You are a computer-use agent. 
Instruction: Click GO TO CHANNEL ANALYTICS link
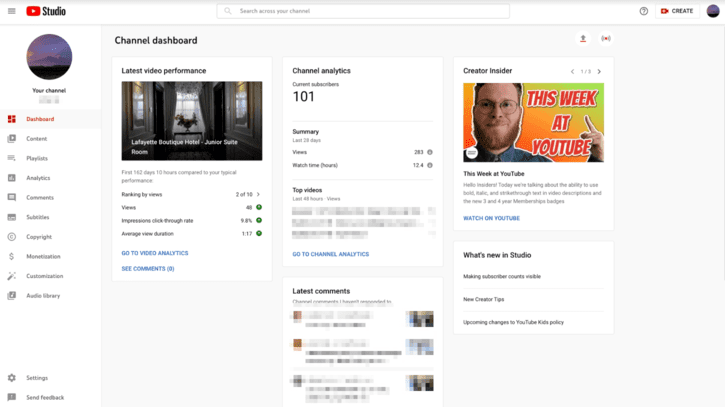331,254
